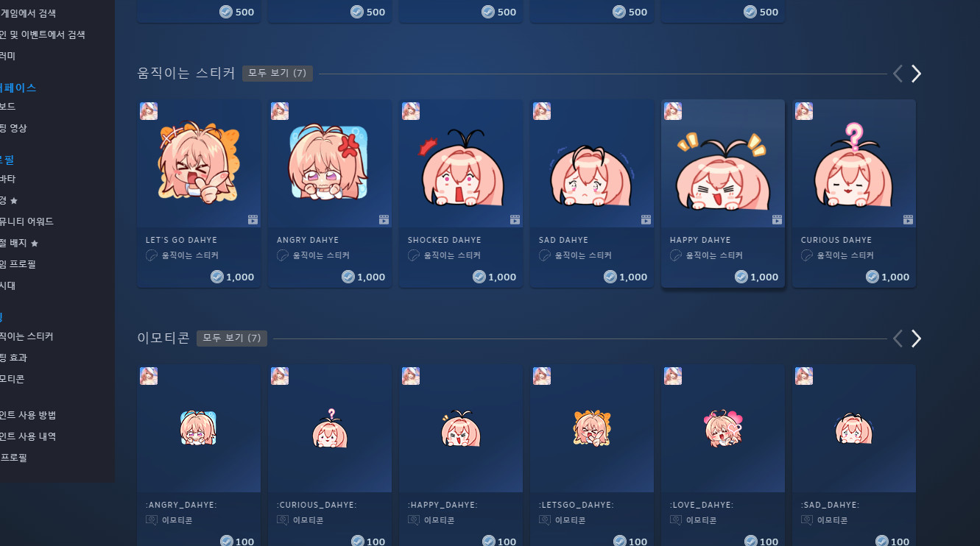Click the points coin icon on Shocked Dahye
This screenshot has height=546, width=980.
coord(479,277)
